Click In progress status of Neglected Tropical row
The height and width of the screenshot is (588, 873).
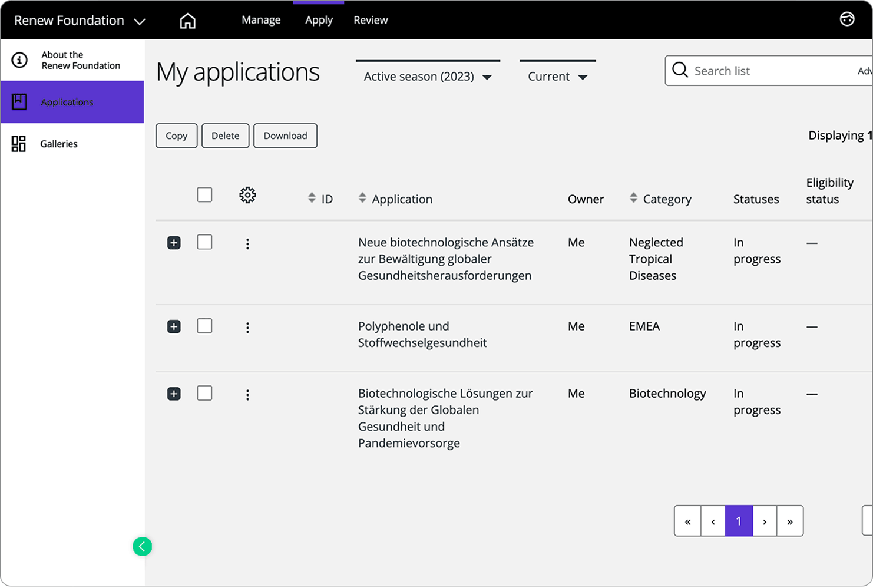[757, 250]
